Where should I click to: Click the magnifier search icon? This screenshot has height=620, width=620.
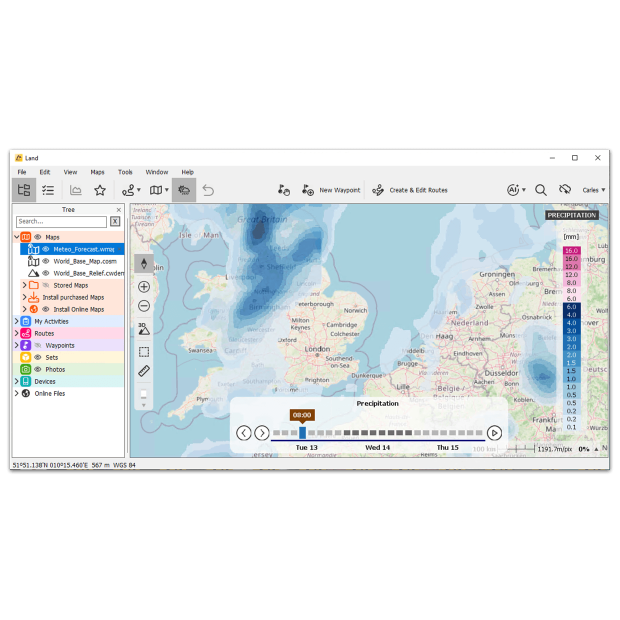click(541, 190)
